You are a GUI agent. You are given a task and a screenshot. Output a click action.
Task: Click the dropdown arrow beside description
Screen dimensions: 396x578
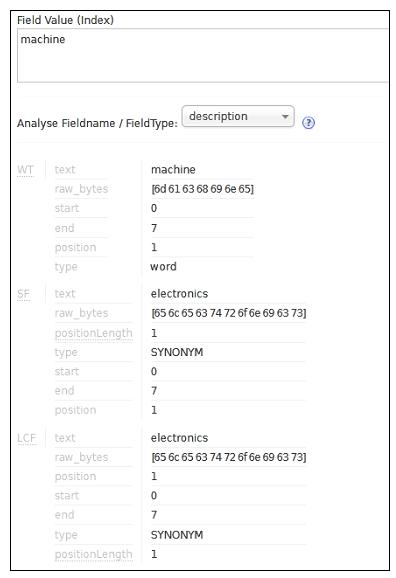point(285,116)
